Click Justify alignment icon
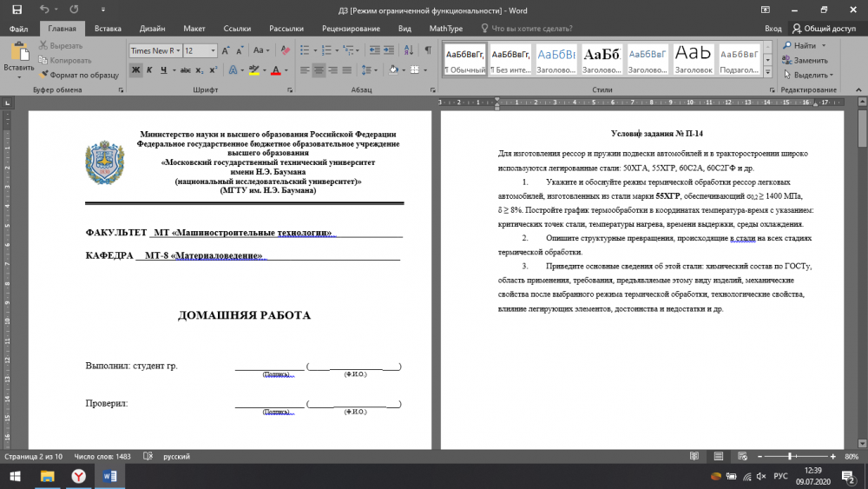Viewport: 868px width, 489px height. 347,70
